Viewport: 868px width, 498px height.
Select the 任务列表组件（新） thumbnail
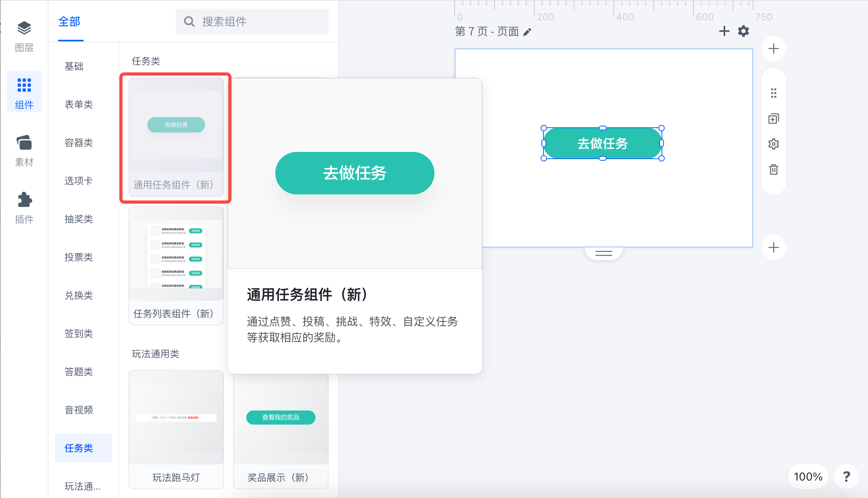coord(176,266)
